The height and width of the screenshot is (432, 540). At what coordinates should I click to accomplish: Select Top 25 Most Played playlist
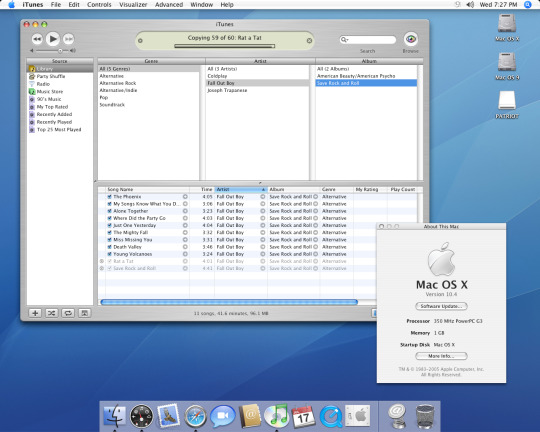[x=60, y=130]
